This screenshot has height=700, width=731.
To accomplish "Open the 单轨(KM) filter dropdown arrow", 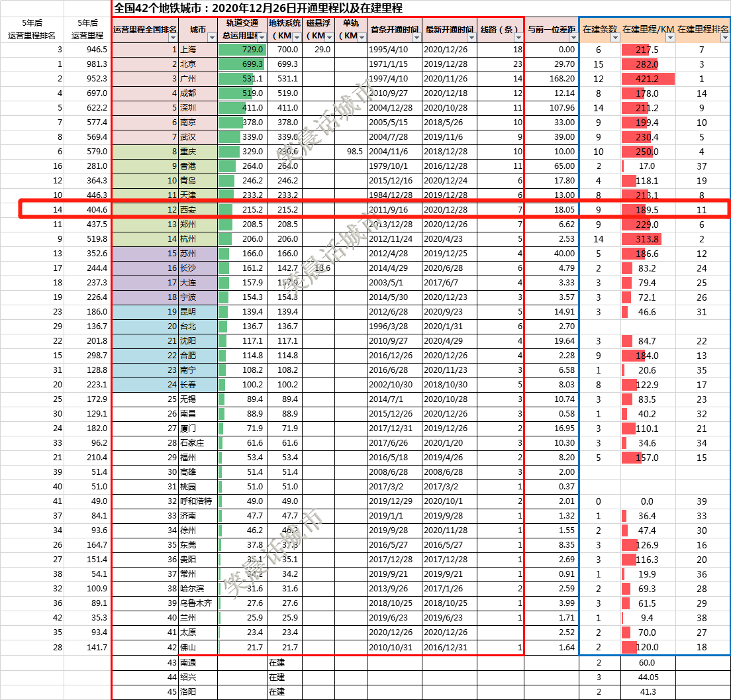I will [362, 37].
